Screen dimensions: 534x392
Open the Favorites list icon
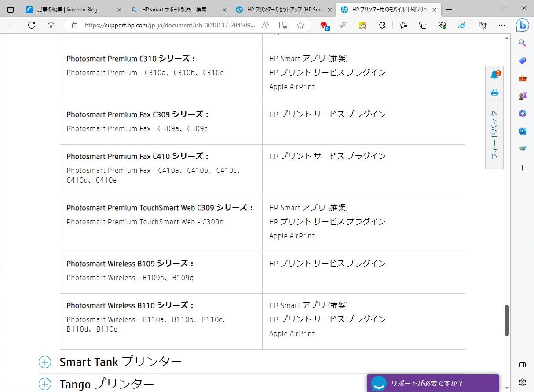(403, 25)
